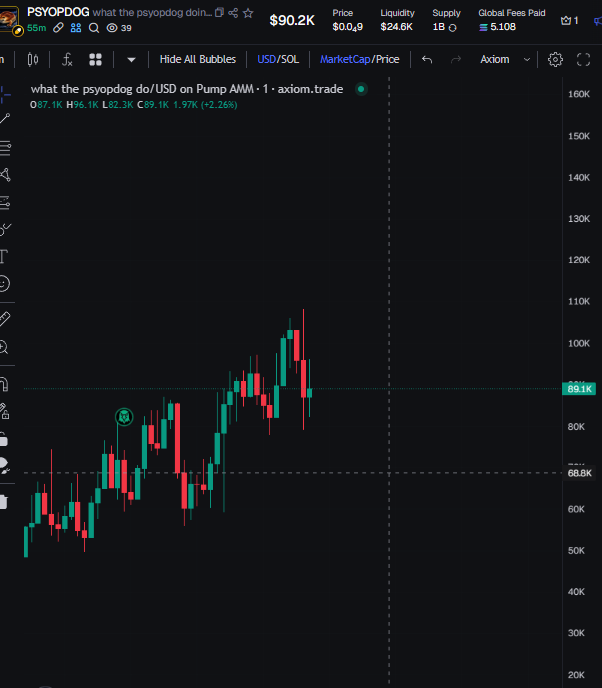This screenshot has height=688, width=602.
Task: Enter fullscreen chart mode
Action: (583, 59)
